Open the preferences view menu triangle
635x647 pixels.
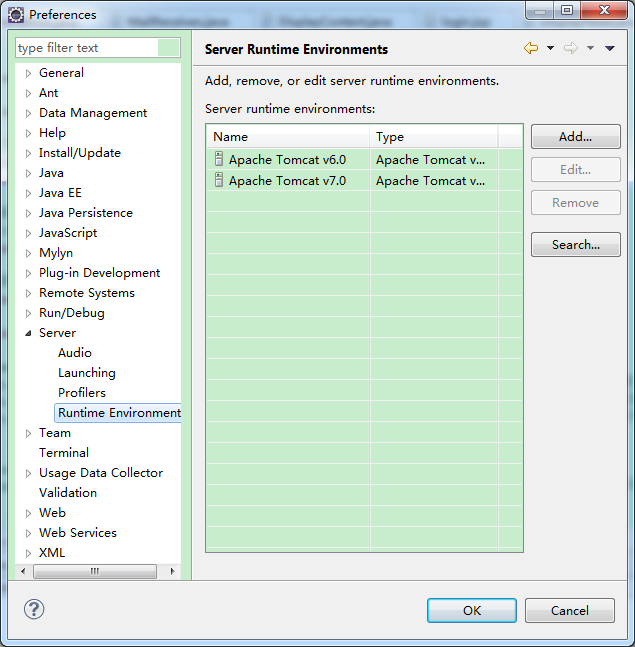(610, 48)
